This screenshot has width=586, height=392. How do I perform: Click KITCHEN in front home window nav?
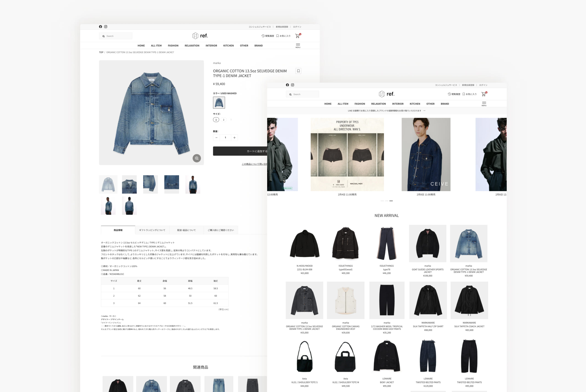point(415,104)
